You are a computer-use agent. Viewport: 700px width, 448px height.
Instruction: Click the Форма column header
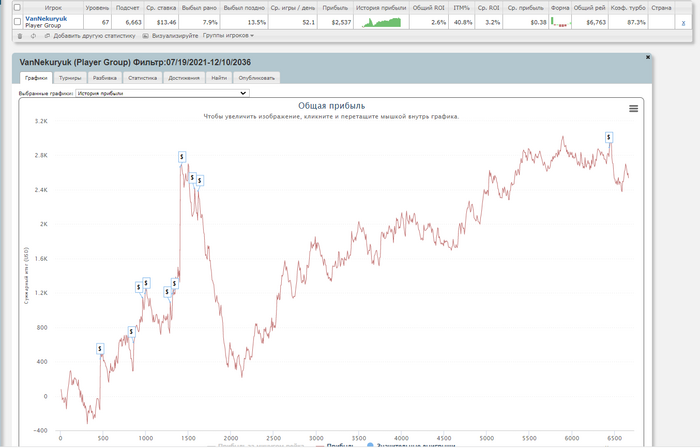(x=560, y=8)
